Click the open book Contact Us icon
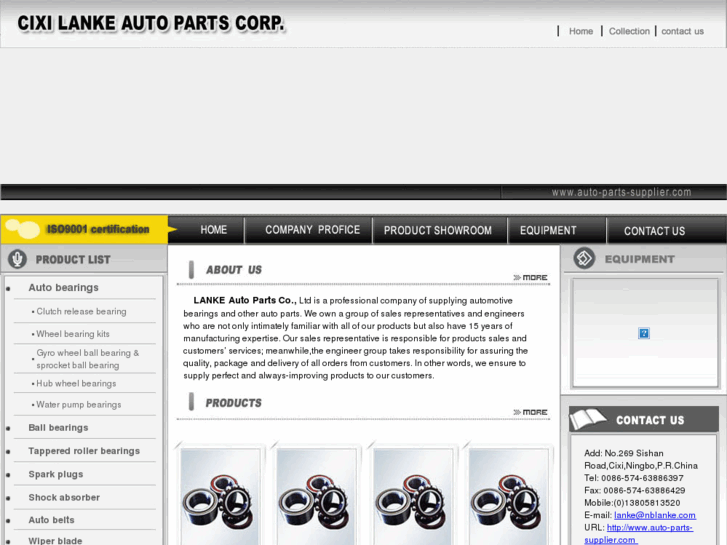Screen dimensions: 727x545 [x=587, y=419]
